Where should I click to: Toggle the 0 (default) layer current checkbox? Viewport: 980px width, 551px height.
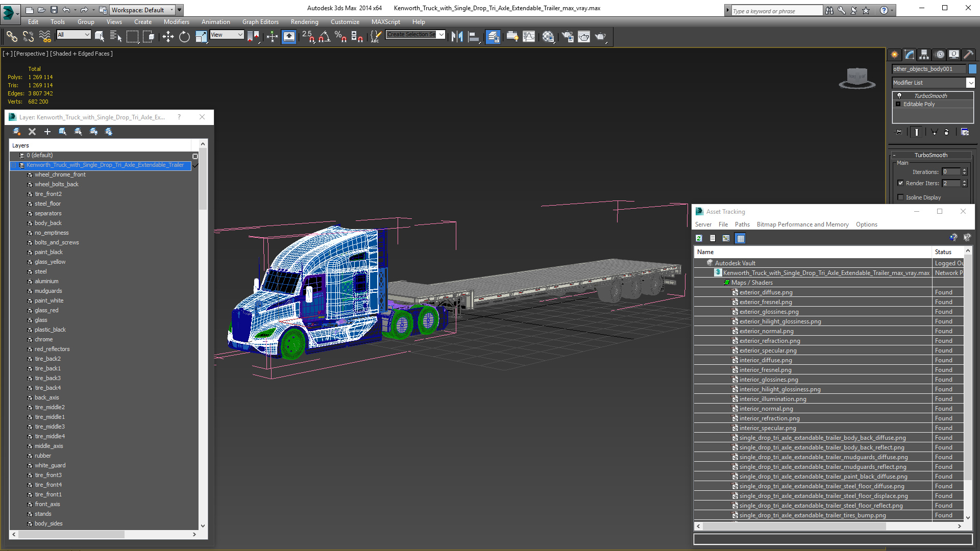point(195,156)
